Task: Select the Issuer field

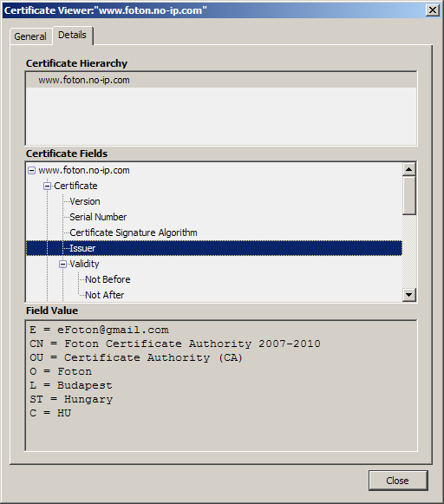Action: click(214, 248)
